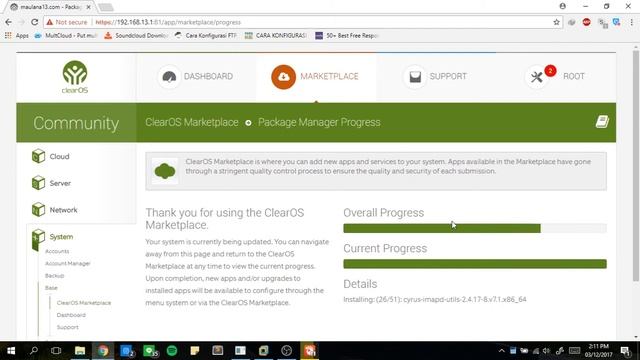Open the documentation book icon in green banner

point(602,122)
